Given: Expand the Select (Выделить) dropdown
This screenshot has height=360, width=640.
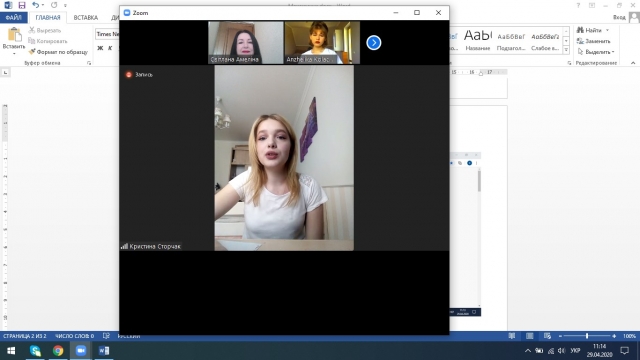Looking at the screenshot, I should coord(613,52).
